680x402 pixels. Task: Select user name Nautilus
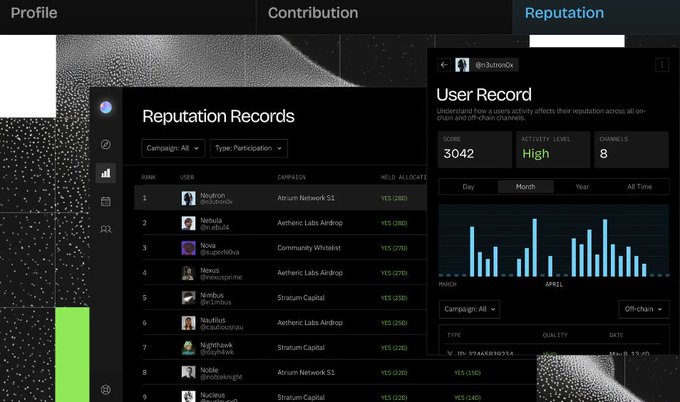point(212,320)
